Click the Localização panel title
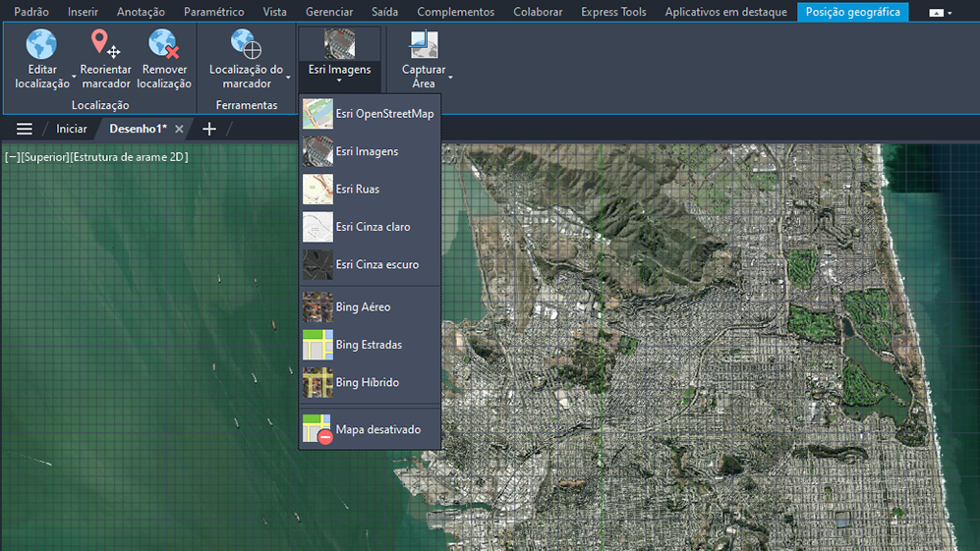The width and height of the screenshot is (980, 551). [x=100, y=105]
